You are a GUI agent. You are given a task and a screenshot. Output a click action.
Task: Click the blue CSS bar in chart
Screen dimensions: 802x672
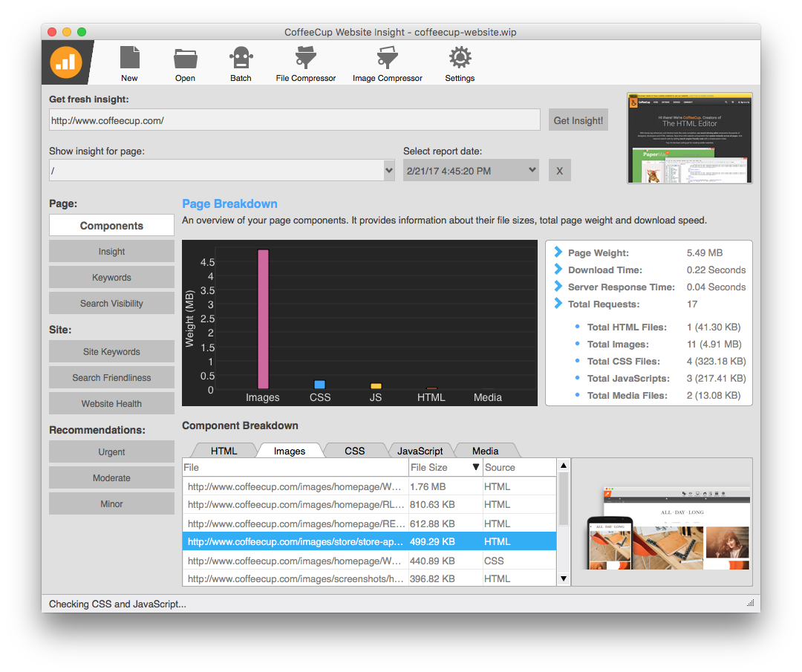319,385
